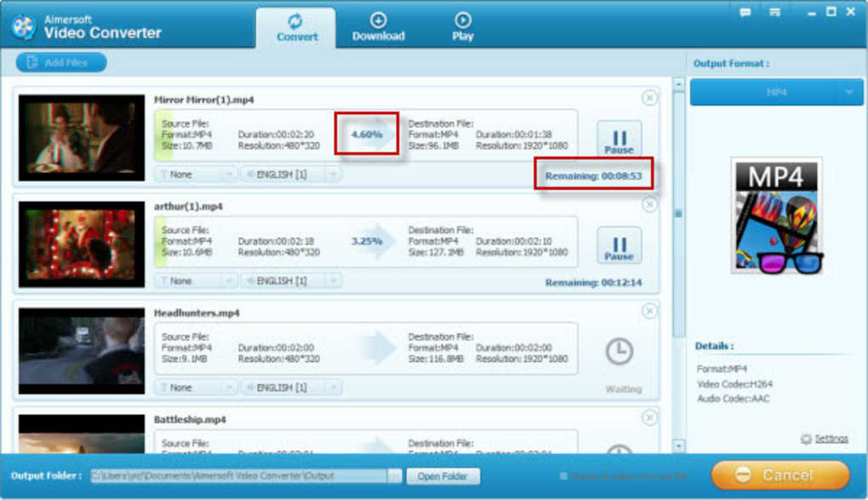The width and height of the screenshot is (868, 500).
Task: Remove arthur(1).mp4 with its X icon
Action: (x=649, y=204)
